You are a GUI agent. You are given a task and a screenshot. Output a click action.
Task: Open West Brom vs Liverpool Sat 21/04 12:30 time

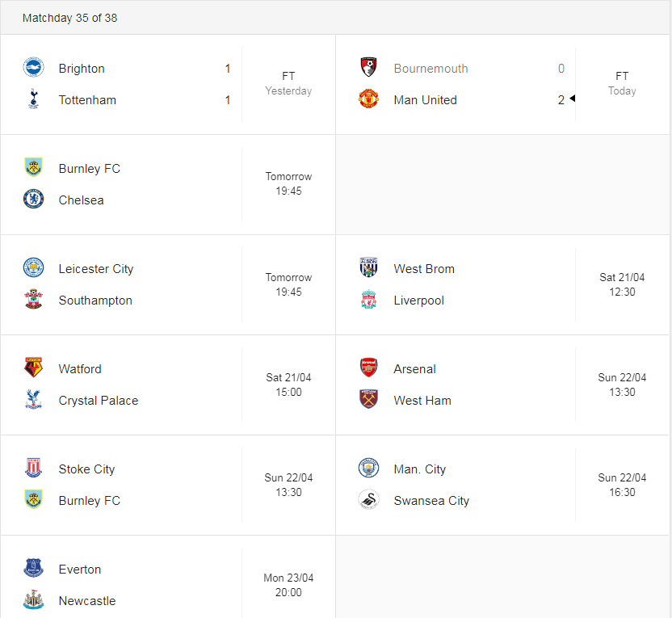point(622,284)
